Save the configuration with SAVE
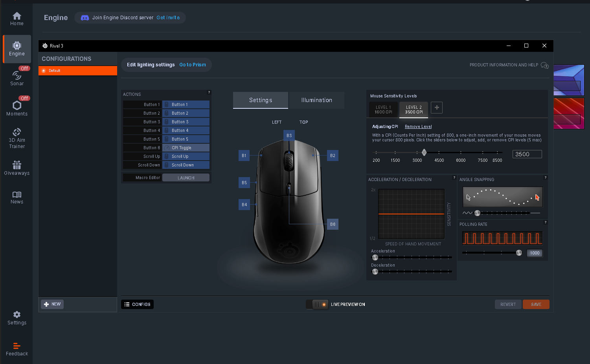Image resolution: width=590 pixels, height=364 pixels. click(x=536, y=304)
